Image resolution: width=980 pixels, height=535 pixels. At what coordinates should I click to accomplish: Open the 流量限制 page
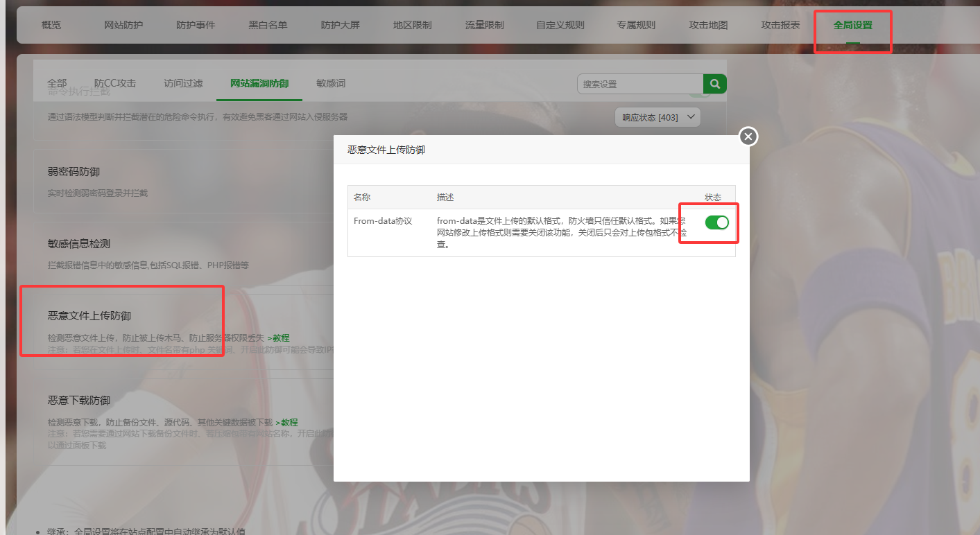coord(483,24)
